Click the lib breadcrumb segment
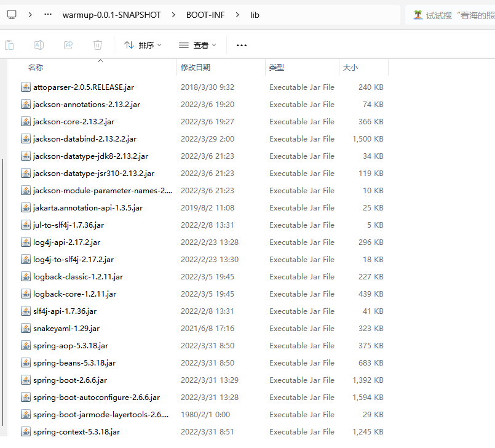Screen dimensions: 495x448 click(x=255, y=15)
